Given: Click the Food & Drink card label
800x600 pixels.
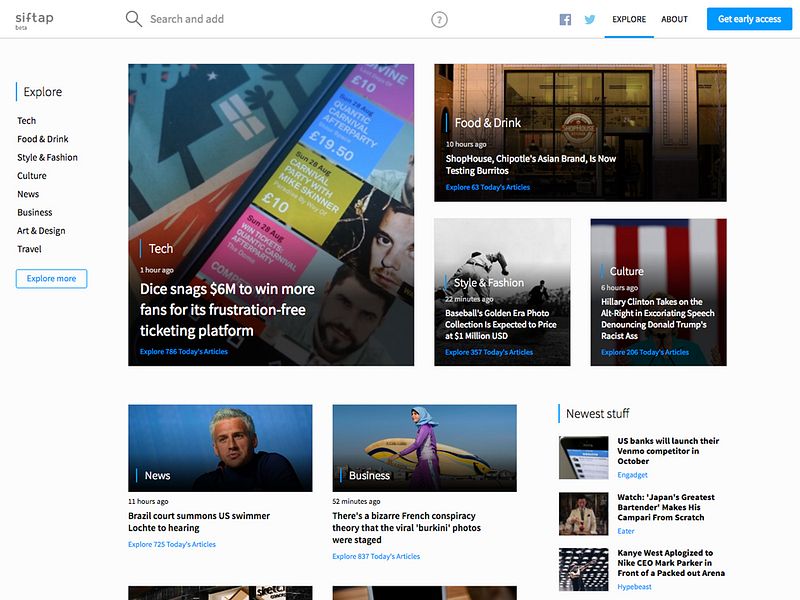Looking at the screenshot, I should [488, 123].
